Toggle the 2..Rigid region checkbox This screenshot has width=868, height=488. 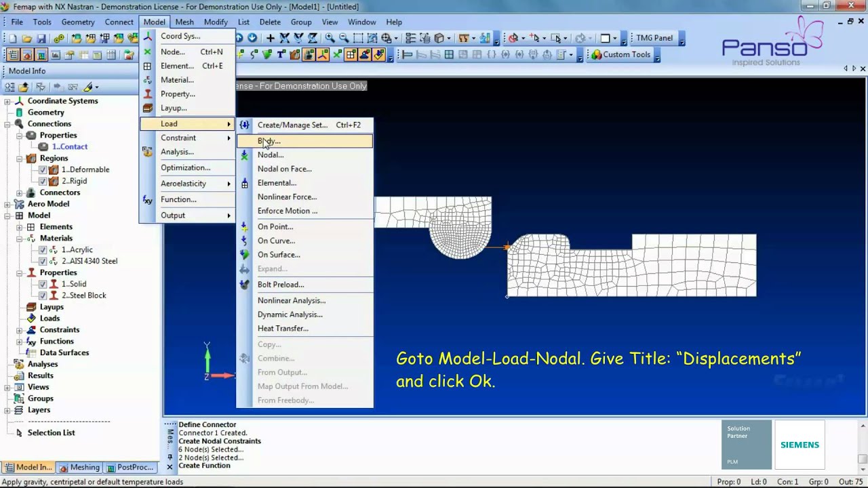pos(43,182)
